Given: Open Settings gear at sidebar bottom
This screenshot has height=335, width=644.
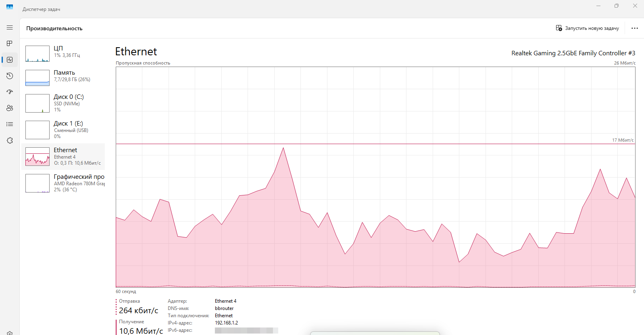Looking at the screenshot, I should pos(10,333).
